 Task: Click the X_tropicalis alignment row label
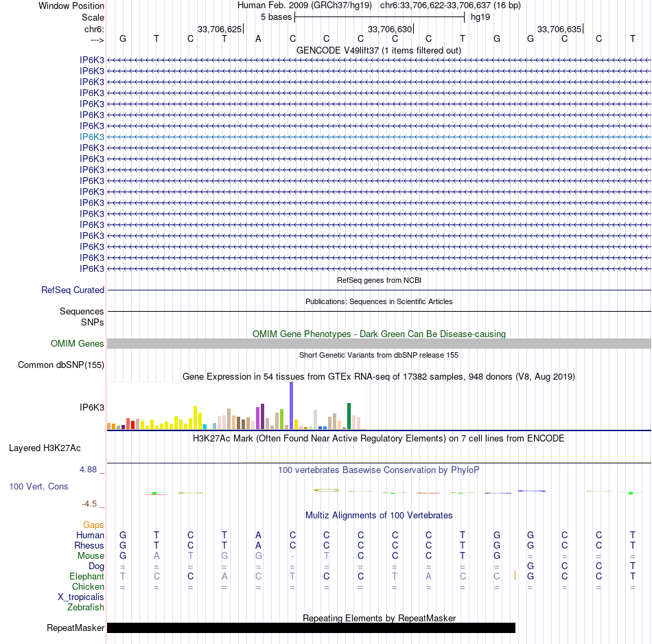[81, 597]
